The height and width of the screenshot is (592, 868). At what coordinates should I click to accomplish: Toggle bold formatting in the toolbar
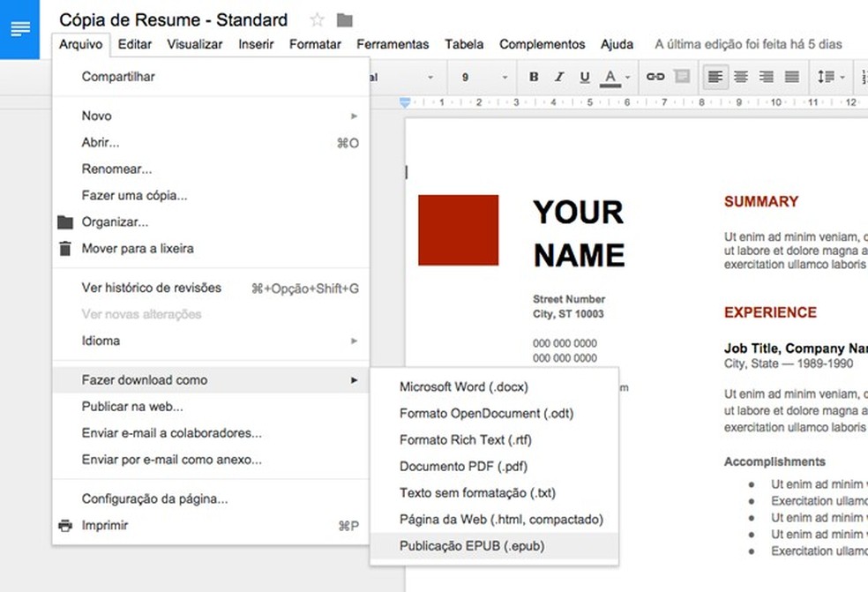(534, 78)
